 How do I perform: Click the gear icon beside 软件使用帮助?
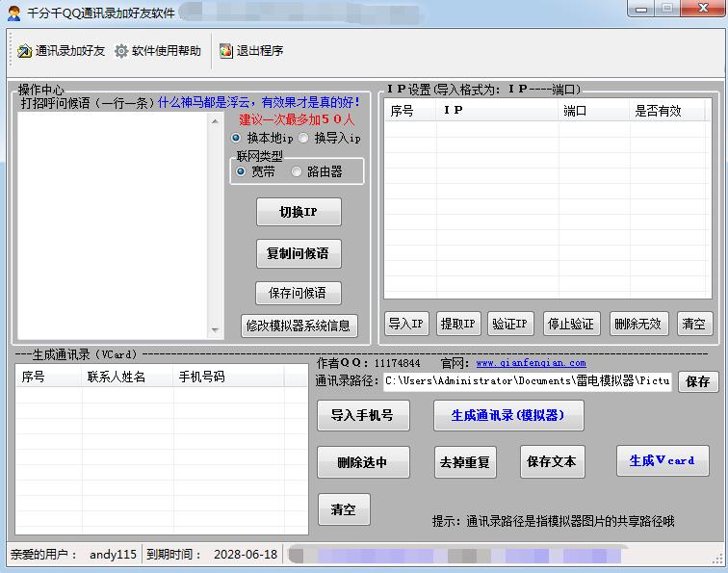(121, 51)
